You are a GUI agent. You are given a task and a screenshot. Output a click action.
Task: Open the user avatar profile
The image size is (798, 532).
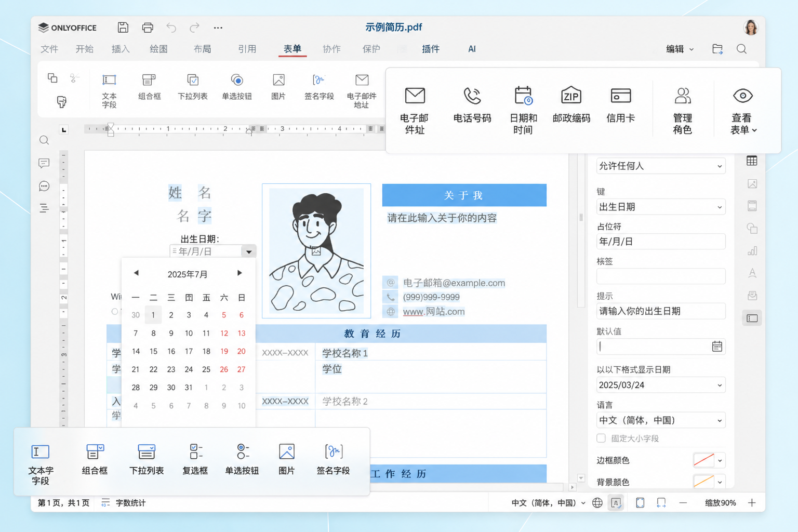click(751, 28)
